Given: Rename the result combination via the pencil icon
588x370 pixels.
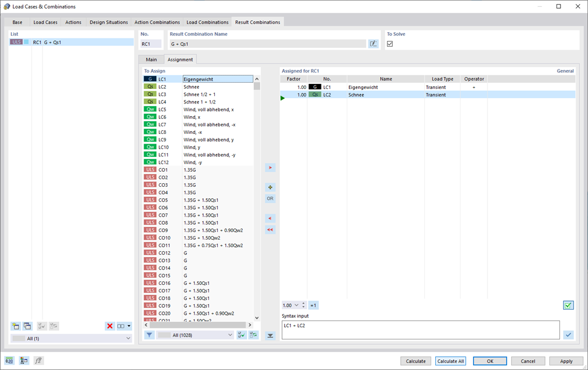Looking at the screenshot, I should point(373,43).
